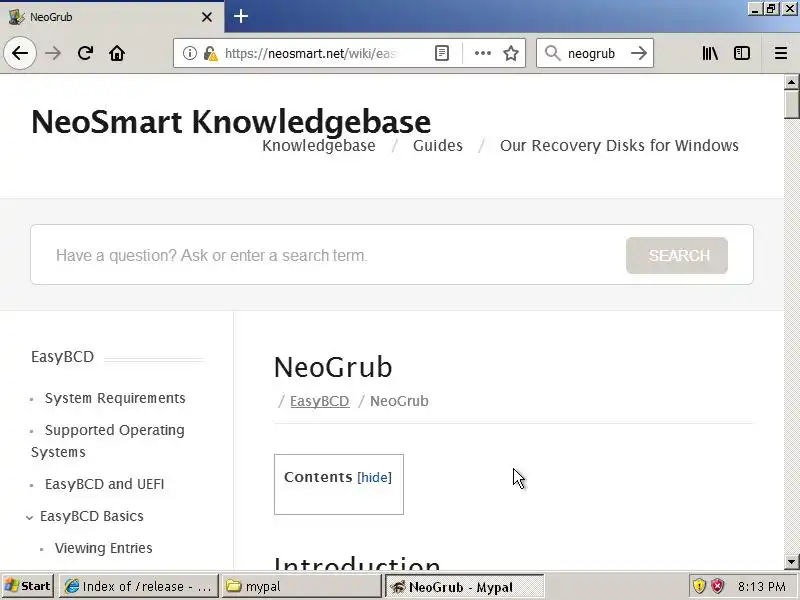Click the insecure connection padlock icon
The image size is (800, 600).
click(x=210, y=53)
